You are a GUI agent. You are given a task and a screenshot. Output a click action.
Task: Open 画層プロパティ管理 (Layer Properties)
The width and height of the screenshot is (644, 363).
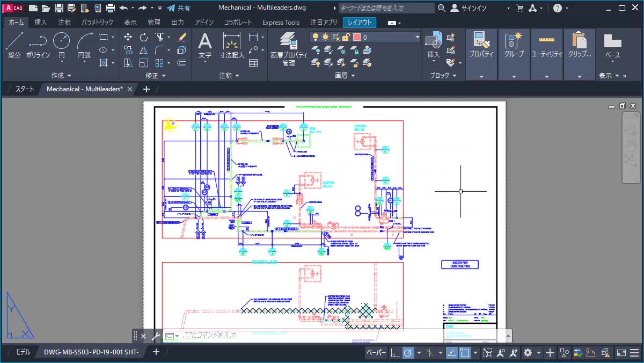click(289, 48)
